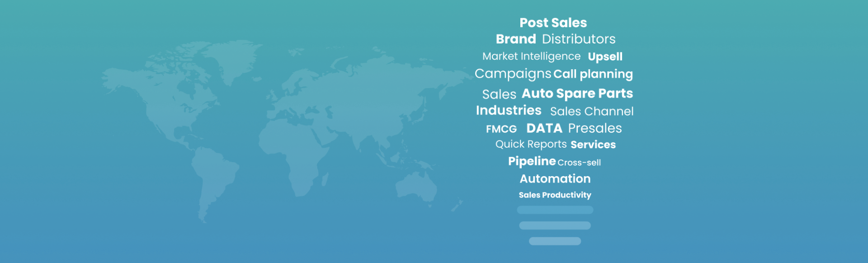Click the Industries word
The width and height of the screenshot is (868, 263).
(x=509, y=110)
